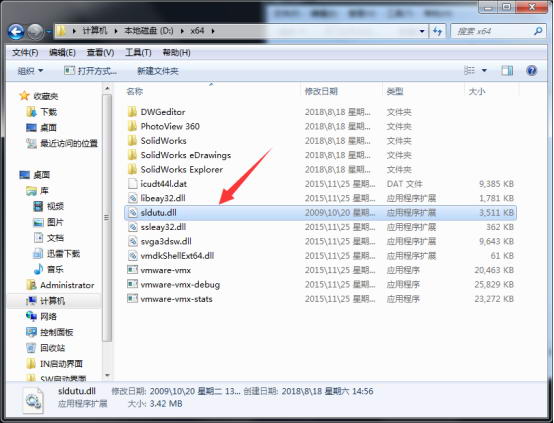Image resolution: width=554 pixels, height=423 pixels.
Task: Click the sidebar scrollbar up arrow
Action: 107,88
